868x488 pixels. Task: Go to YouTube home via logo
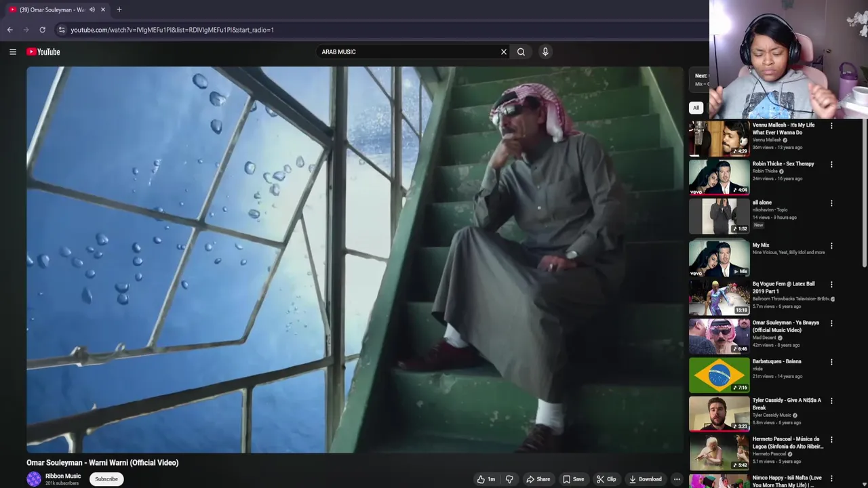click(x=43, y=52)
